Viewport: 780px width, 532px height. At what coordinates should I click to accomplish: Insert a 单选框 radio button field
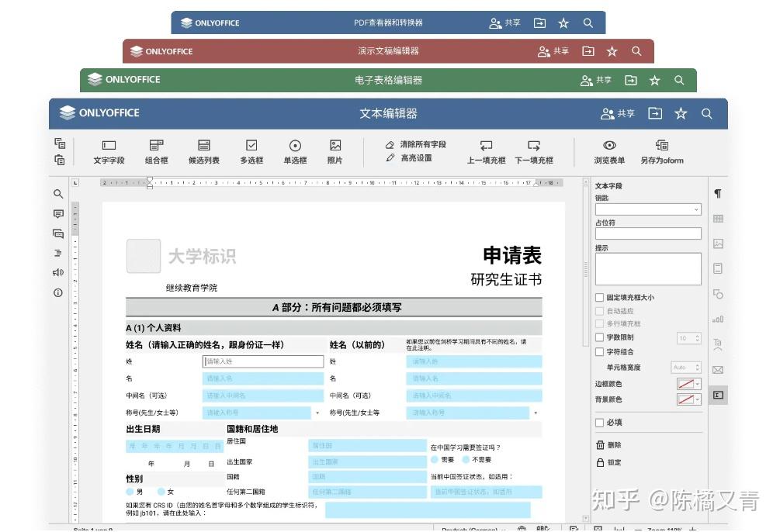[x=295, y=153]
